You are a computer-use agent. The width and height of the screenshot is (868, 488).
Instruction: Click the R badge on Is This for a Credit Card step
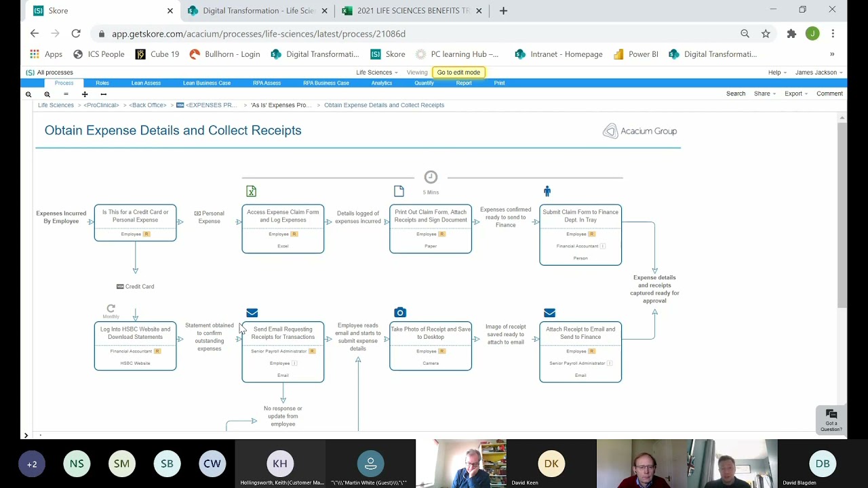pos(146,235)
